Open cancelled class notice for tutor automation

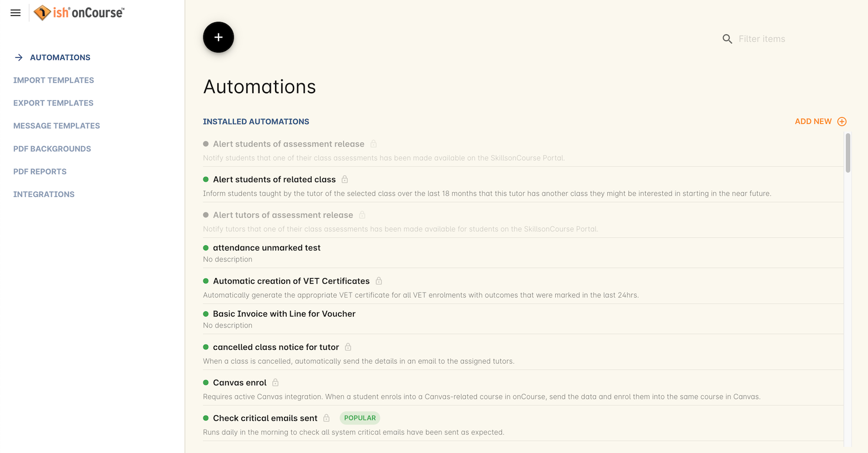pos(276,347)
